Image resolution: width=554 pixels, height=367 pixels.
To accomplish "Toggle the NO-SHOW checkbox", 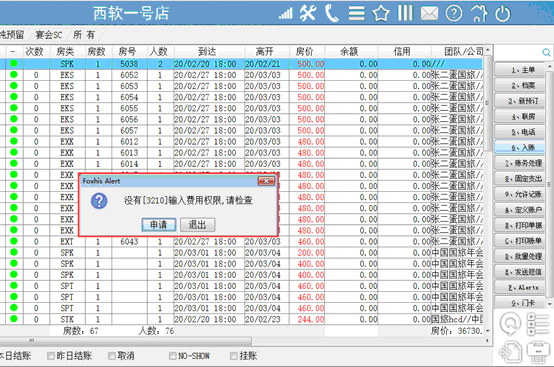I will click(172, 356).
